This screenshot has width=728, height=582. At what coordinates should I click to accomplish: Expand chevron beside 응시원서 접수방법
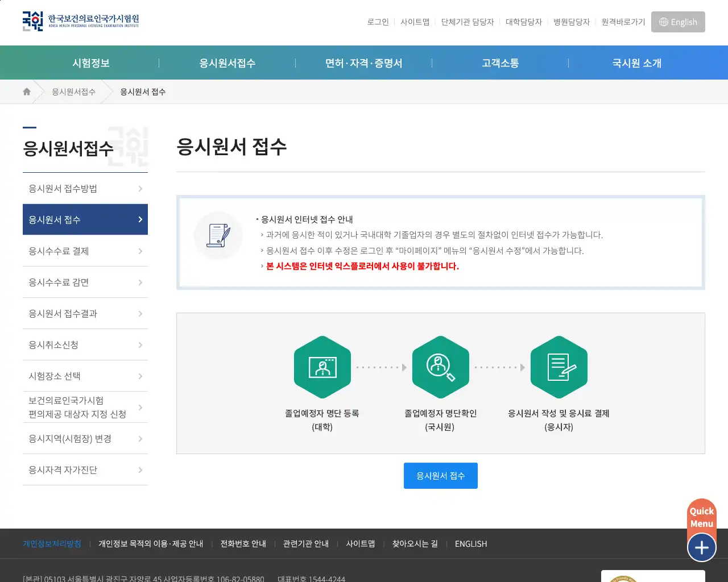click(140, 189)
